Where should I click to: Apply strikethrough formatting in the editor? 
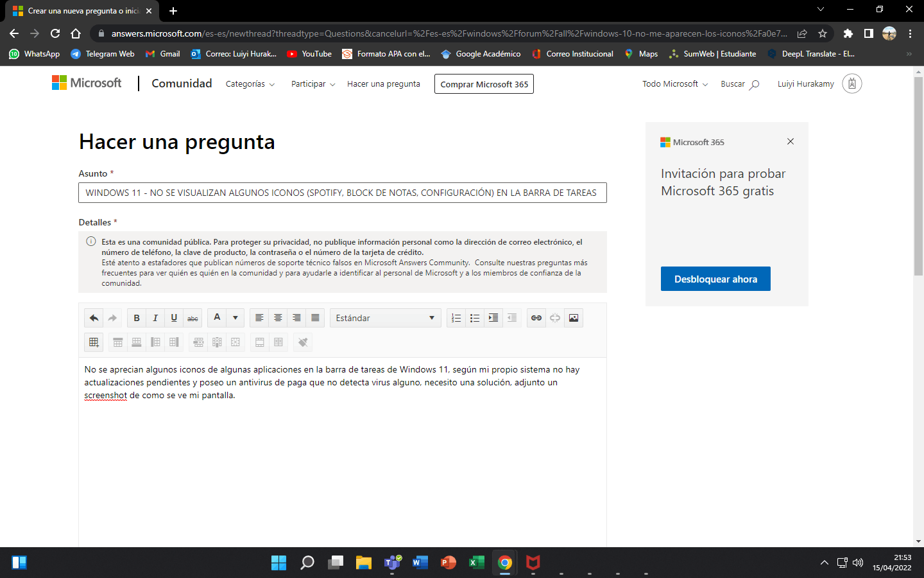tap(193, 318)
